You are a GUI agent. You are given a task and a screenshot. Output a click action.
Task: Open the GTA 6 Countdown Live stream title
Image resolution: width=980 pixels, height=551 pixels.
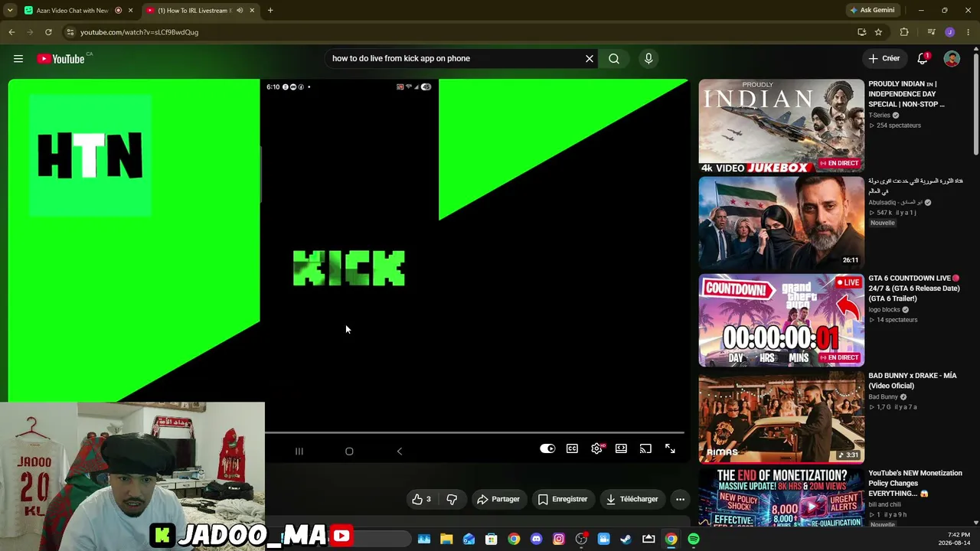click(x=913, y=289)
